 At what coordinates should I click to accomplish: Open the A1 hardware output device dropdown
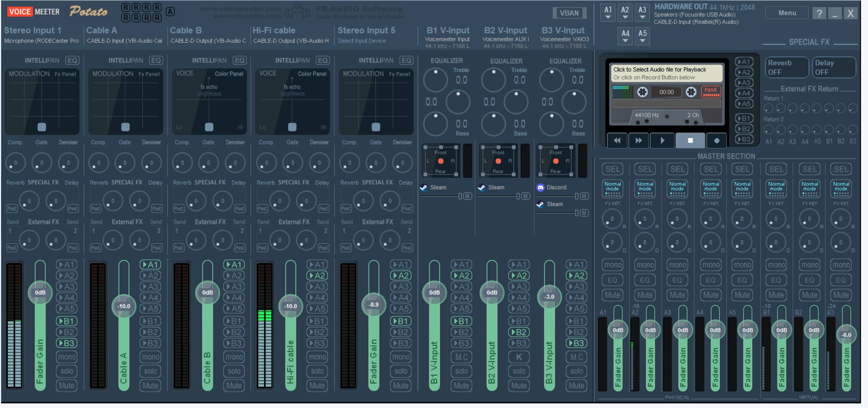(x=608, y=13)
